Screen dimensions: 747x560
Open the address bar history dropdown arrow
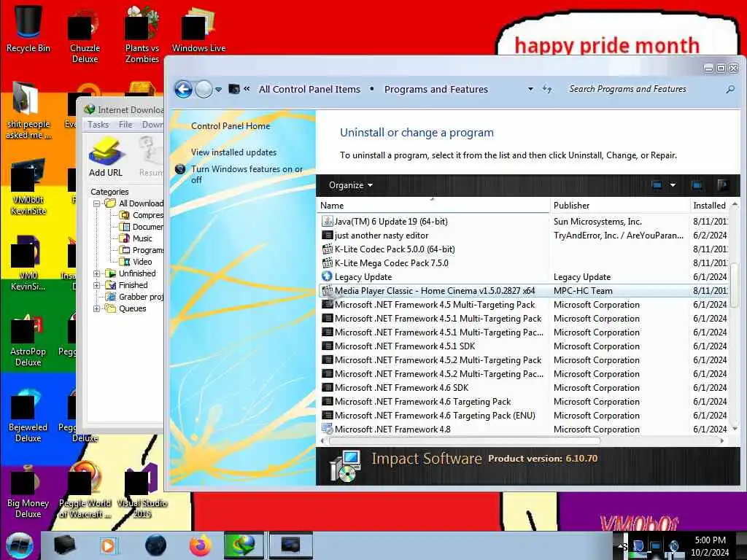click(530, 89)
